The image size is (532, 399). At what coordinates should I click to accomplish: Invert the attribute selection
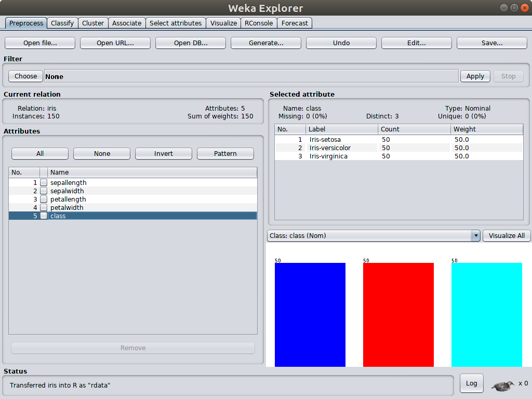pos(164,153)
